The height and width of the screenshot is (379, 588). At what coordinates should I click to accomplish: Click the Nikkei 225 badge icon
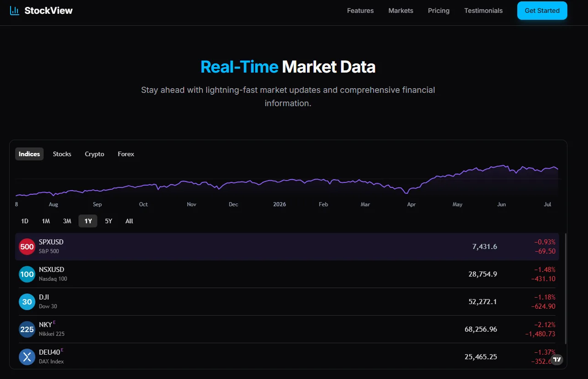27,329
